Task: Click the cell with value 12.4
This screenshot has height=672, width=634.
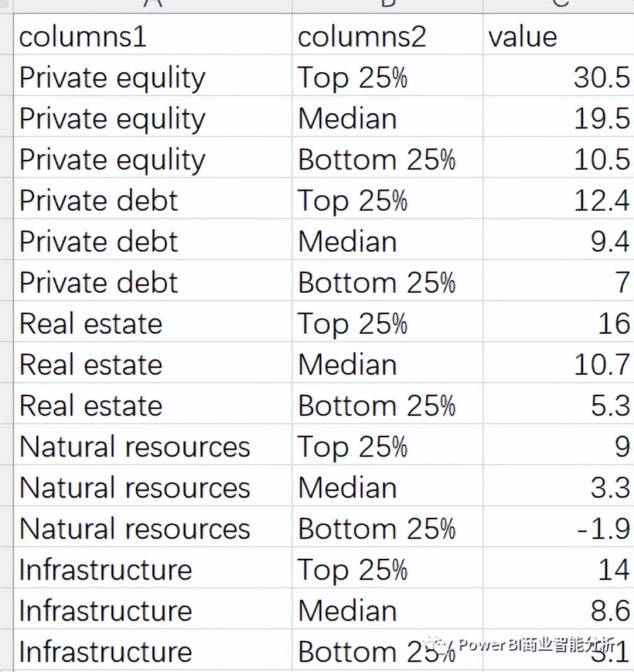Action: [x=558, y=199]
